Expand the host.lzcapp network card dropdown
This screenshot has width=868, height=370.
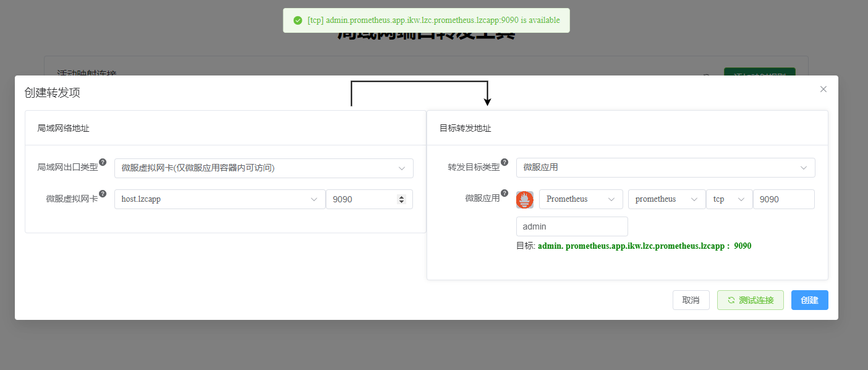point(219,199)
